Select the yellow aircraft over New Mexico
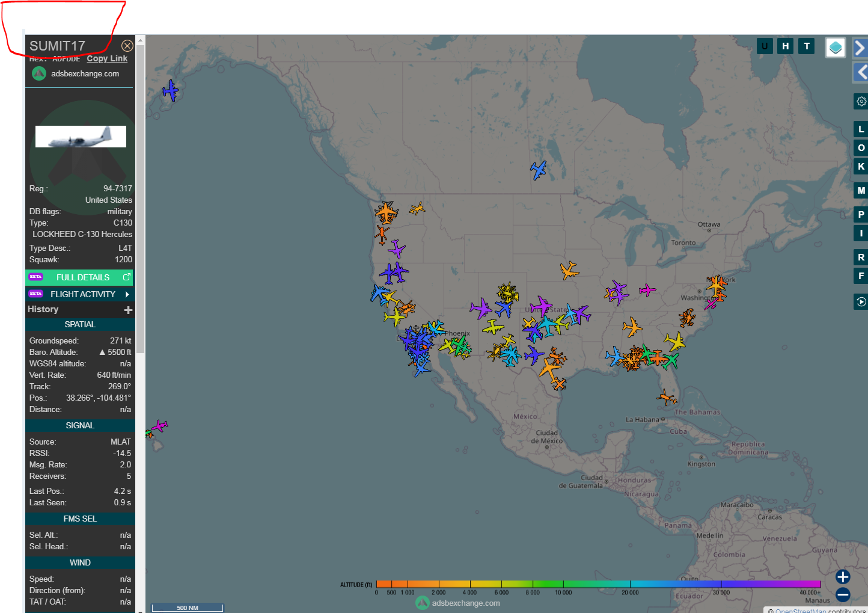This screenshot has height=613, width=868. point(493,328)
